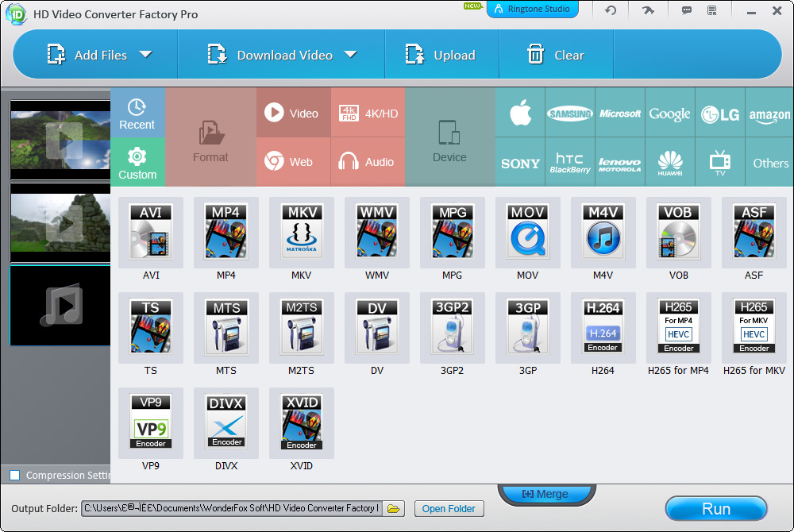Click the undo arrow in title bar
The width and height of the screenshot is (794, 532).
click(x=611, y=10)
